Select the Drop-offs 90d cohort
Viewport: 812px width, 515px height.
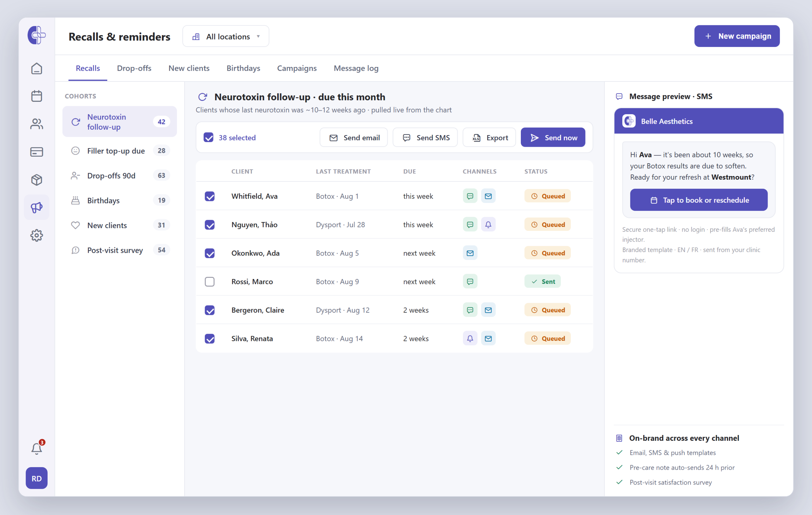click(119, 176)
